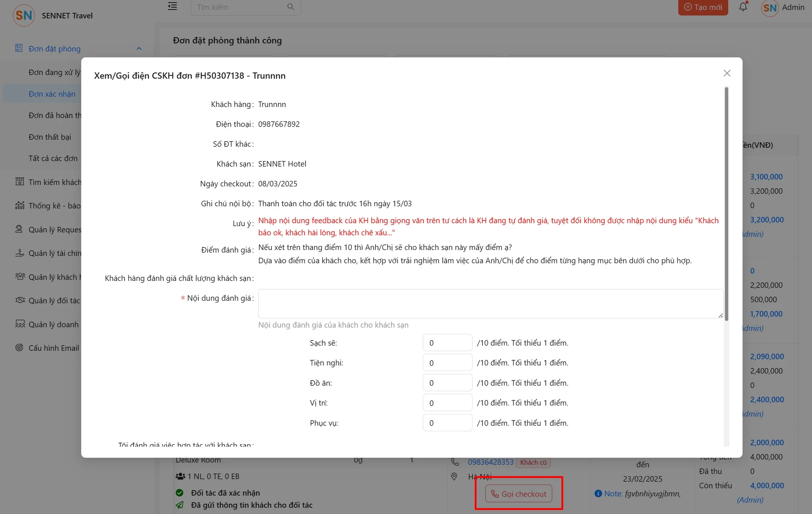This screenshot has height=514, width=812.
Task: Select Tất cả các đơn menu item
Action: pos(53,158)
